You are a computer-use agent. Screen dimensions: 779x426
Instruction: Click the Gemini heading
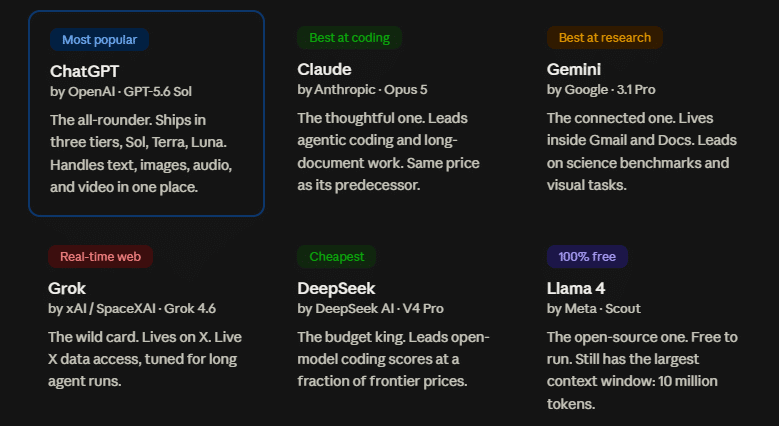(x=574, y=70)
